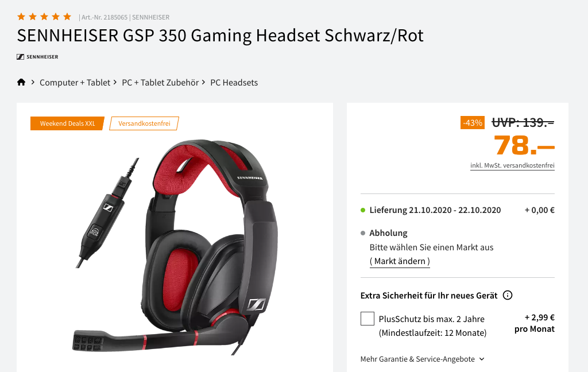Viewport: 588px width, 372px height.
Task: Click the Versandkostenfrei badge
Action: 144,123
